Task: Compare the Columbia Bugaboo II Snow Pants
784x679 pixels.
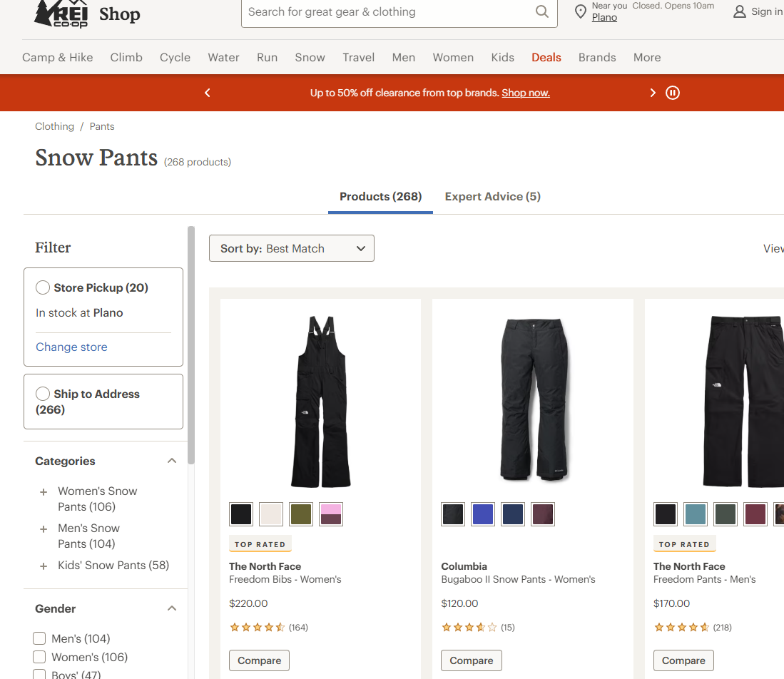Action: tap(471, 660)
